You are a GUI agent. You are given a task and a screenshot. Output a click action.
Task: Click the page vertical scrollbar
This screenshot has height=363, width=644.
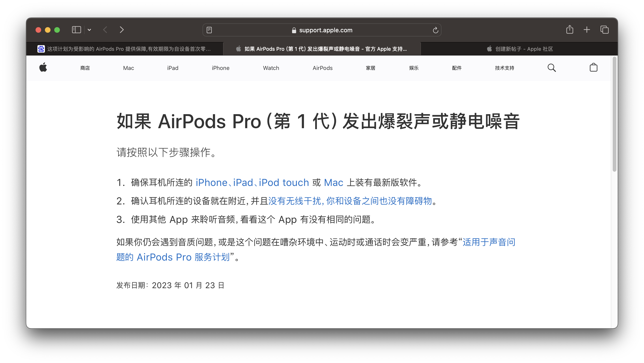pos(614,114)
